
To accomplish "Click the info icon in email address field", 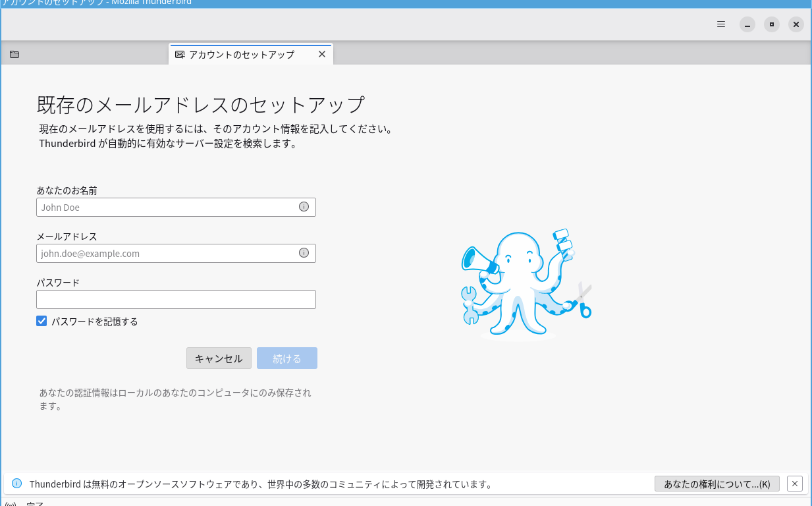I will 304,253.
